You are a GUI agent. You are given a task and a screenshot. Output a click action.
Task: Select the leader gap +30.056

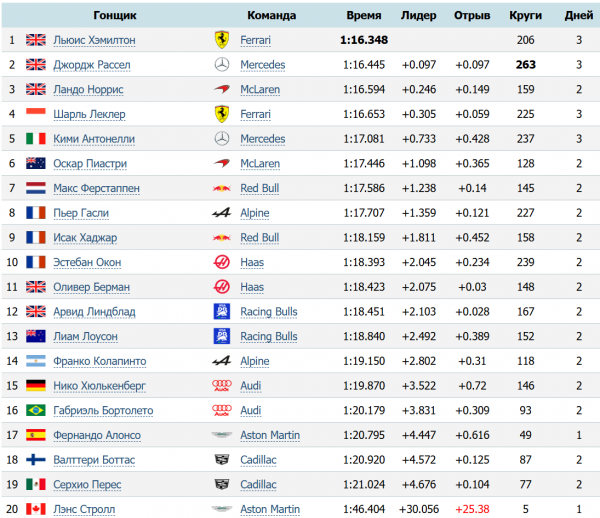point(419,509)
